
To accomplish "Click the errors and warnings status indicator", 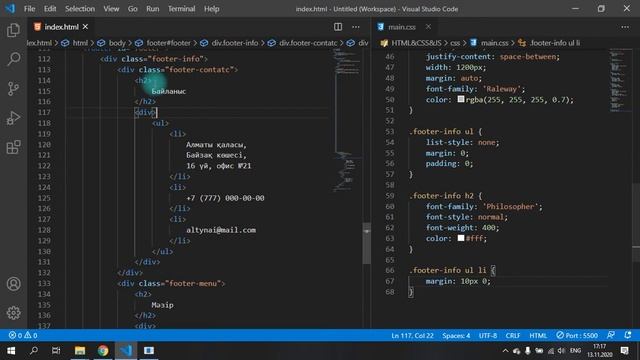I will [x=23, y=335].
